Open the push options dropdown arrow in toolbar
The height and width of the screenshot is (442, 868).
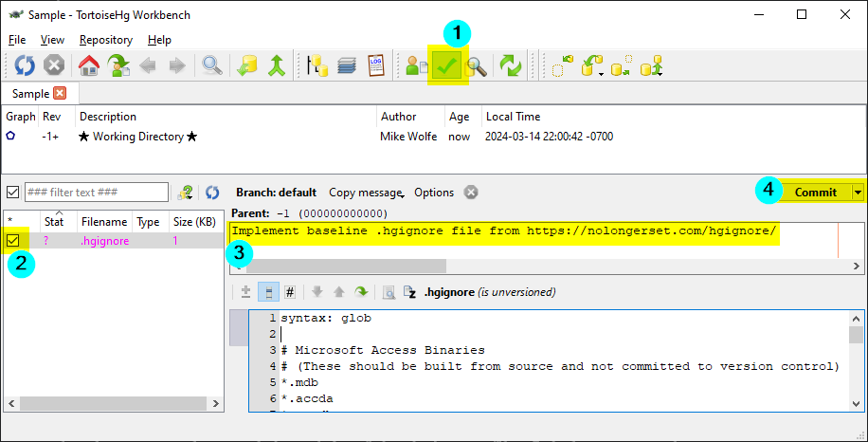pos(660,74)
